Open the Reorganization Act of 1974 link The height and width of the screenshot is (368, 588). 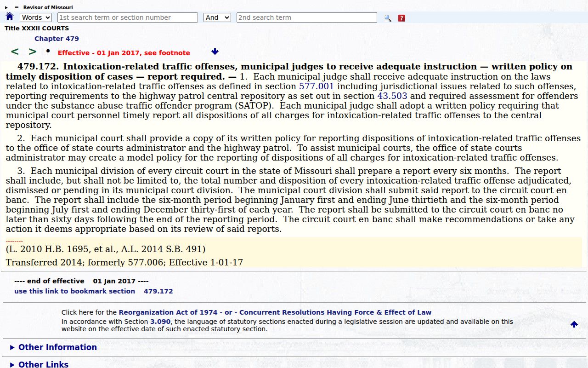168,312
